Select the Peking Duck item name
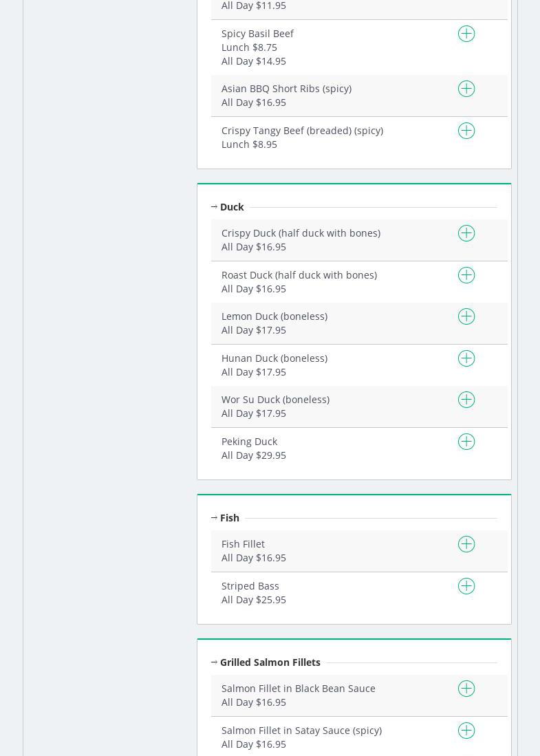The height and width of the screenshot is (756, 540). [249, 442]
